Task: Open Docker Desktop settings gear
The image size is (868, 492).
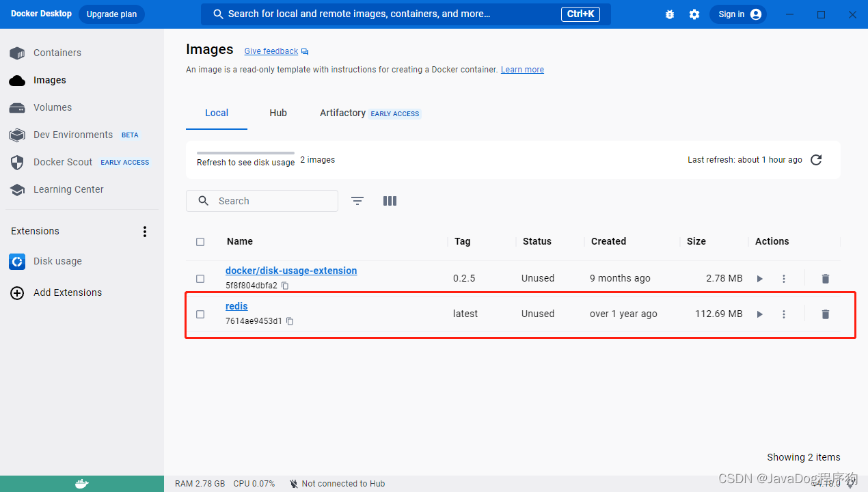Action: [694, 14]
